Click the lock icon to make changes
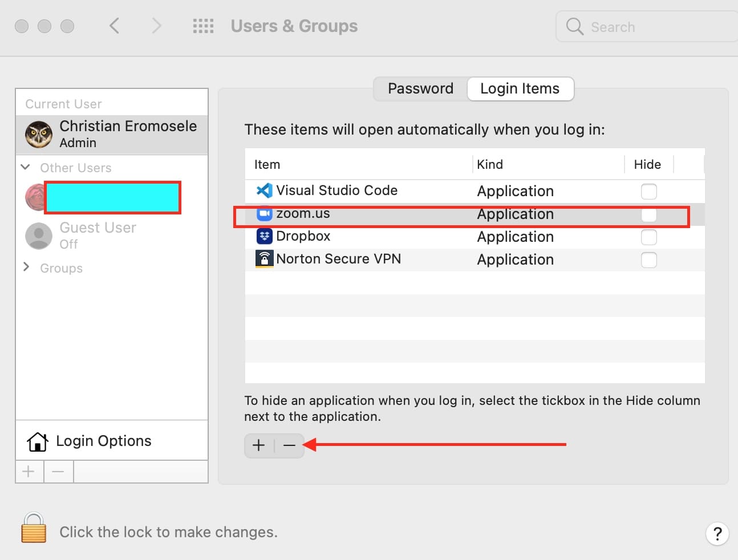 click(x=34, y=528)
